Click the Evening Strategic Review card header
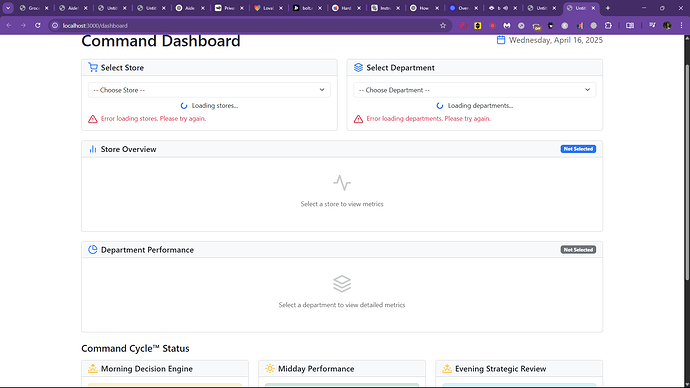The width and height of the screenshot is (690, 388). (519, 369)
